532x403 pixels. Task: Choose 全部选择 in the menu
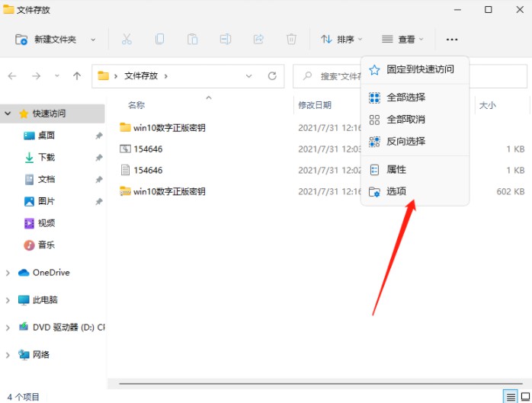405,98
